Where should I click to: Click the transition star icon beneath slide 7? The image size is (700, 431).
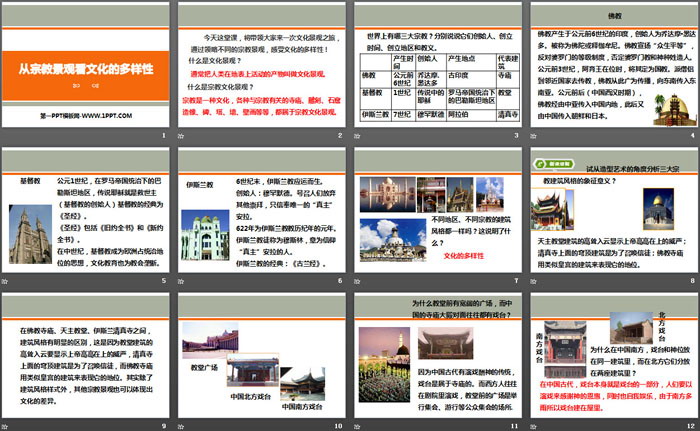pyautogui.click(x=357, y=282)
